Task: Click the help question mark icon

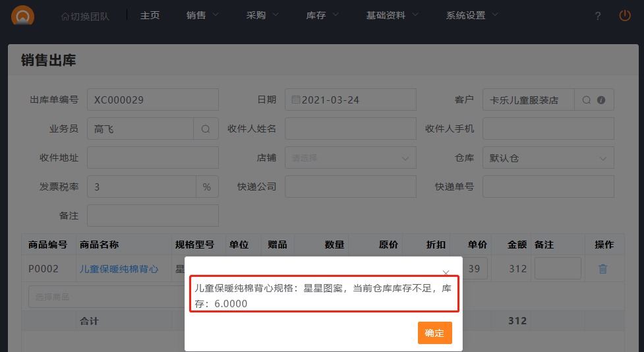Action: (x=597, y=16)
